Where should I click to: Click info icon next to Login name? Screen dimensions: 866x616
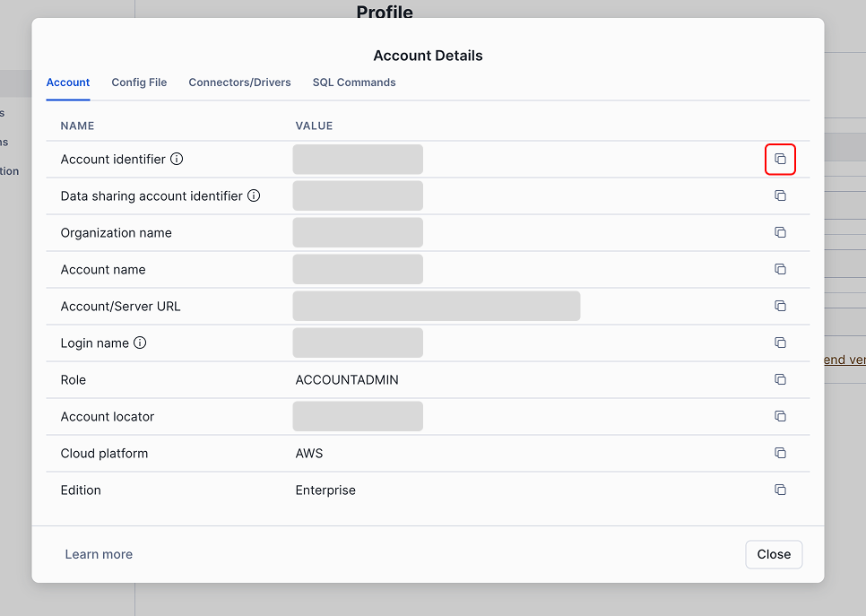tap(140, 343)
